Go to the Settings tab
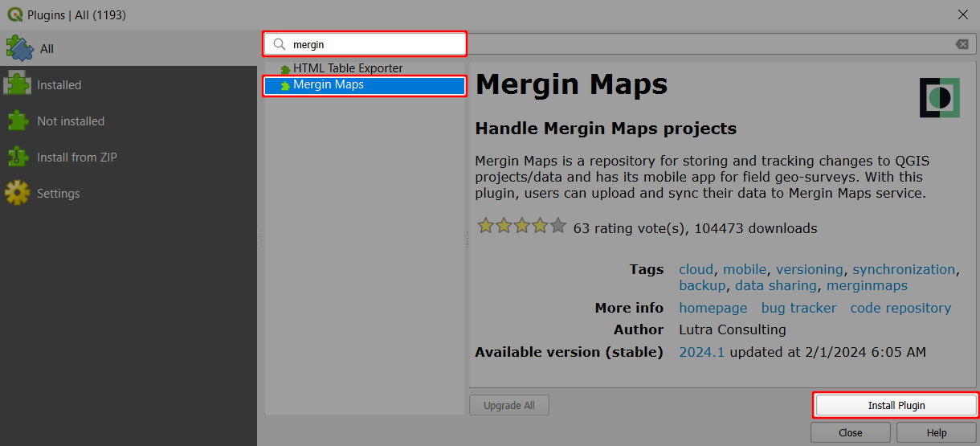 pos(129,193)
